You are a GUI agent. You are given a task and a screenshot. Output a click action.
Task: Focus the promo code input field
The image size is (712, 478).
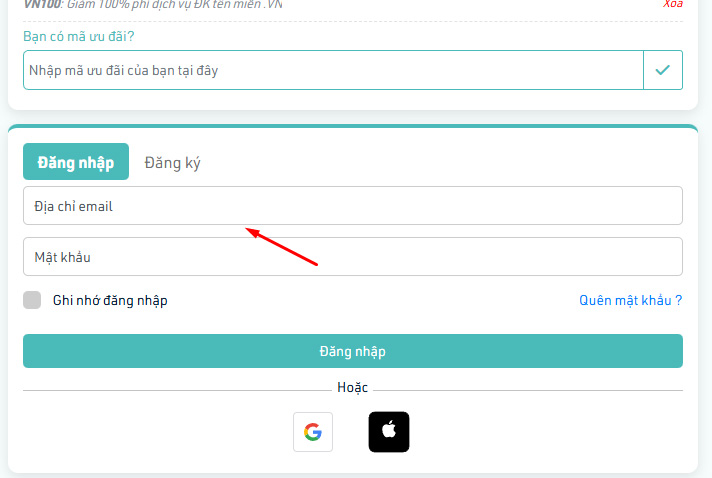[x=332, y=70]
